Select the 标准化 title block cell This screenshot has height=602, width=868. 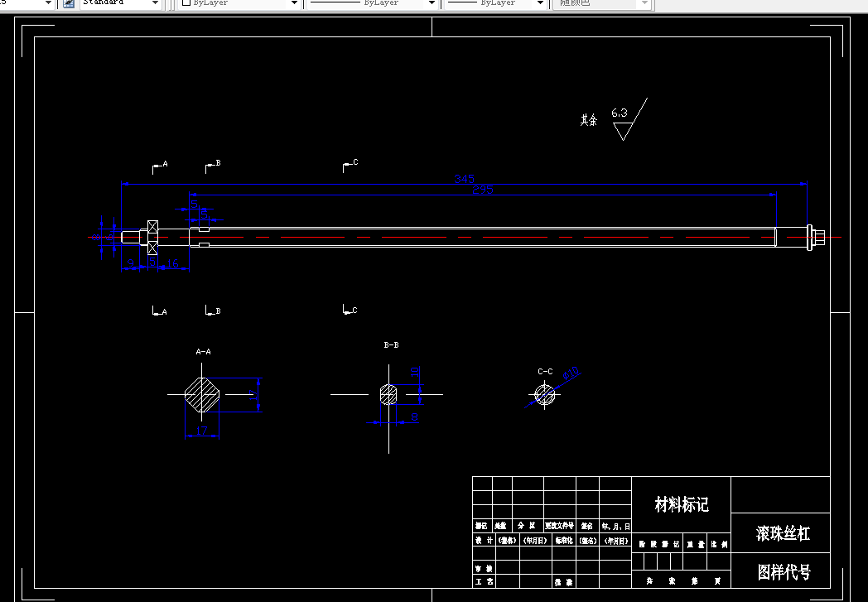tap(563, 541)
